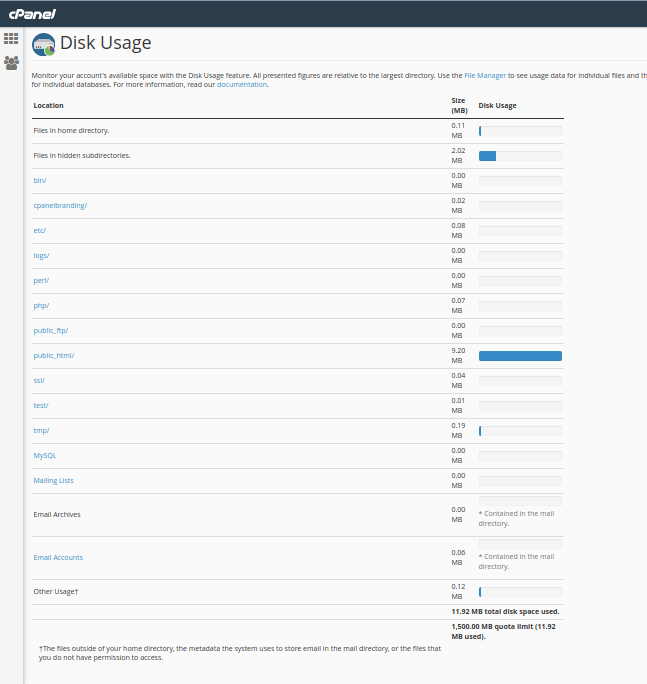Image resolution: width=647 pixels, height=684 pixels.
Task: Open the ssl/ directory link
Action: pyautogui.click(x=39, y=380)
